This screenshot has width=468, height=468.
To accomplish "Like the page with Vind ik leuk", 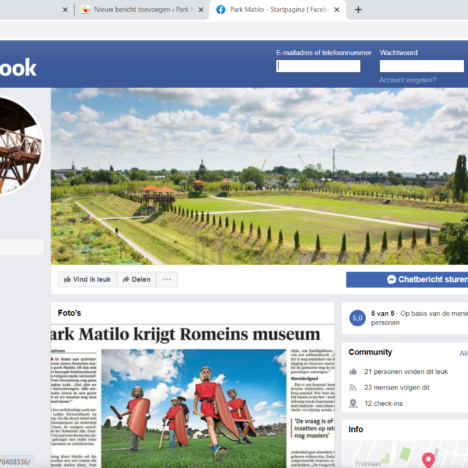I will 87,279.
